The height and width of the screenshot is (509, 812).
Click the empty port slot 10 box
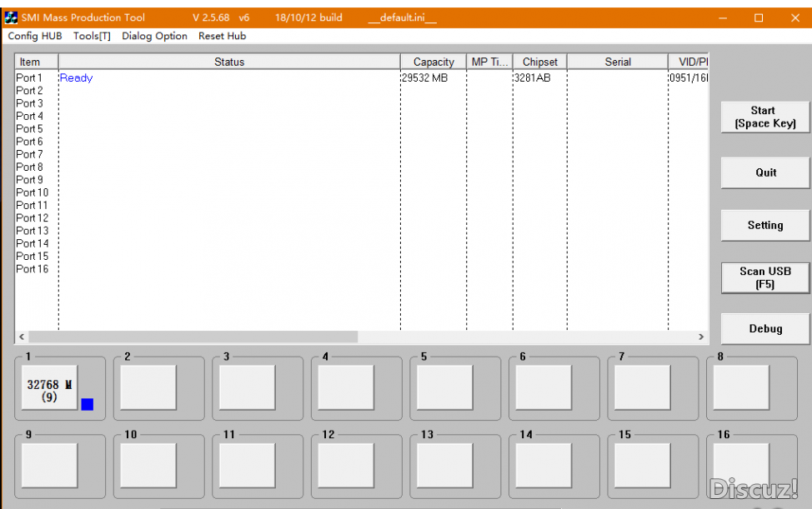click(x=148, y=466)
